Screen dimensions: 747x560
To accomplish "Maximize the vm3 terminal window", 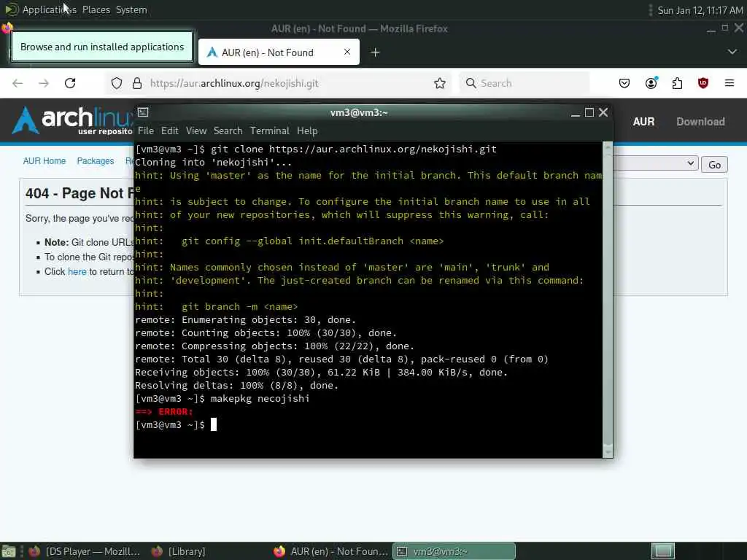I will (589, 112).
